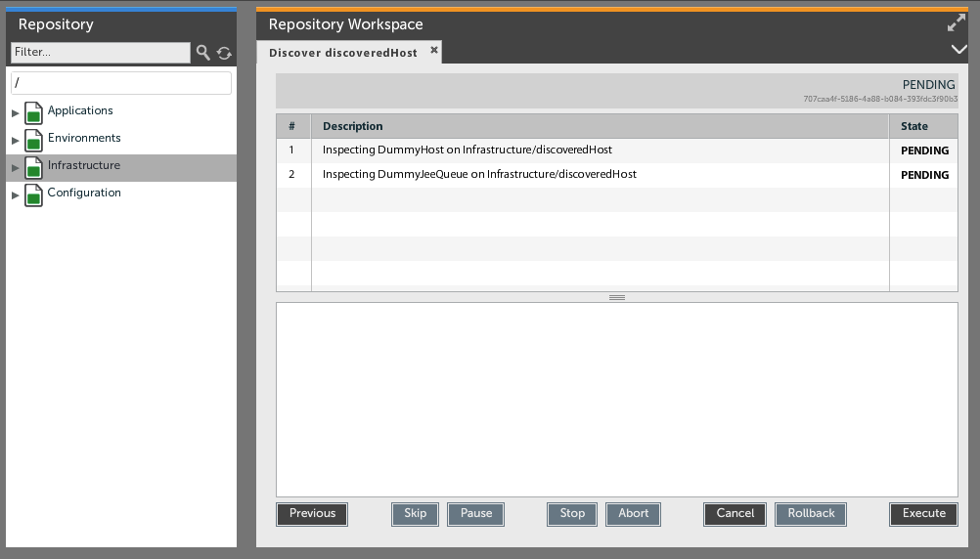The image size is (980, 559).
Task: Click the Configuration folder icon
Action: (33, 194)
